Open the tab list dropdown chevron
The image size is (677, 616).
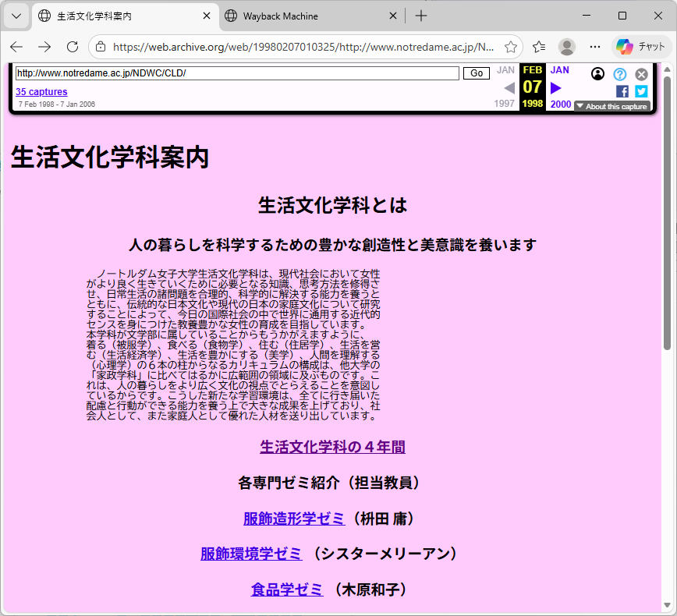16,16
